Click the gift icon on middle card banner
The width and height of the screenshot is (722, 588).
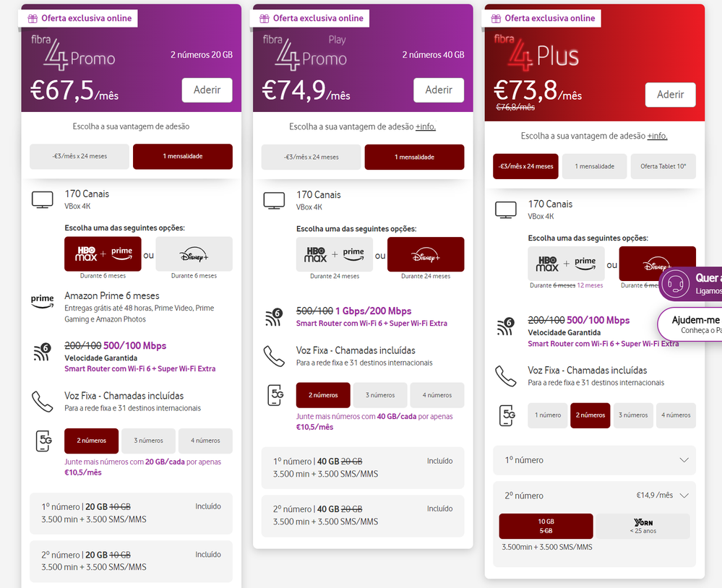click(265, 18)
